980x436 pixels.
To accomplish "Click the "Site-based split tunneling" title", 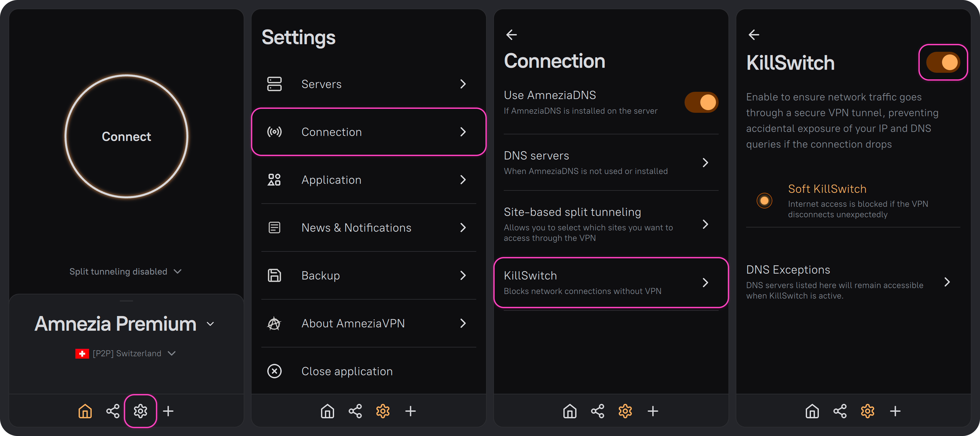I will pyautogui.click(x=572, y=212).
